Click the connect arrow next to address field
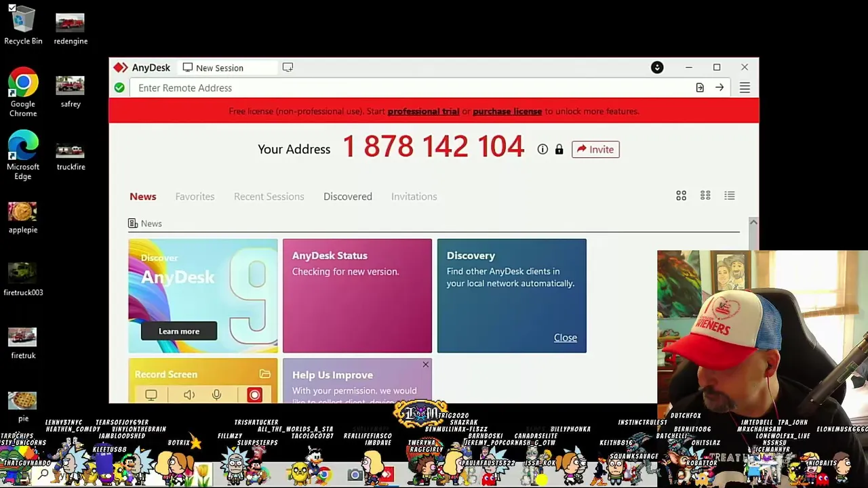The width and height of the screenshot is (868, 488). tap(719, 88)
